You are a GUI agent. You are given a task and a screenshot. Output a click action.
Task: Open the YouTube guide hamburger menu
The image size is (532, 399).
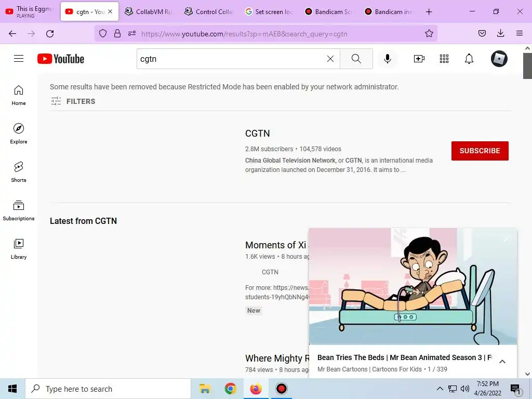pos(19,59)
